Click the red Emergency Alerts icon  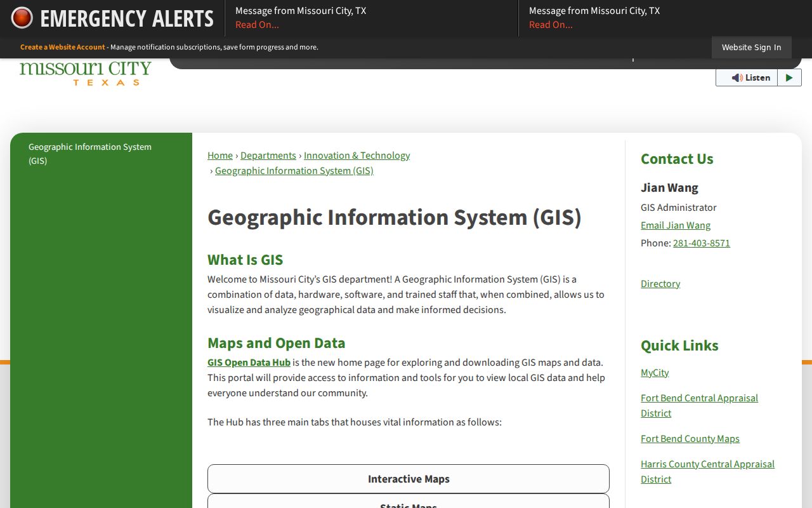pos(22,18)
